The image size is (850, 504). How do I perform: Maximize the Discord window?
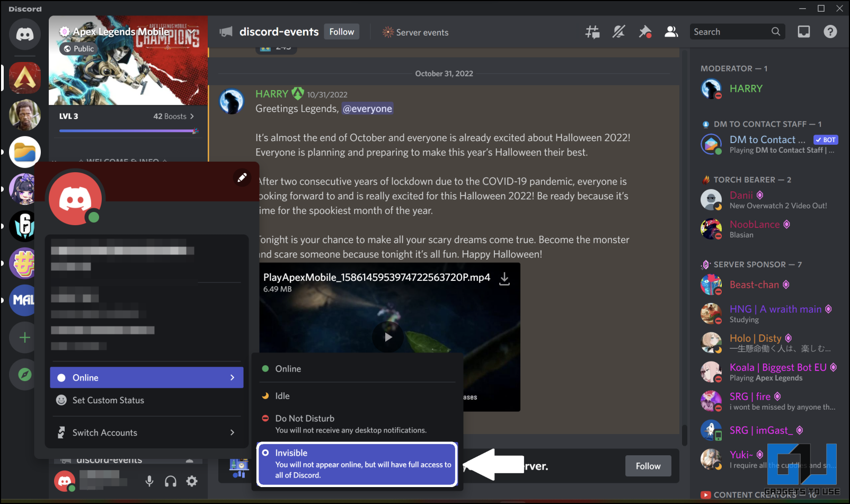(821, 8)
